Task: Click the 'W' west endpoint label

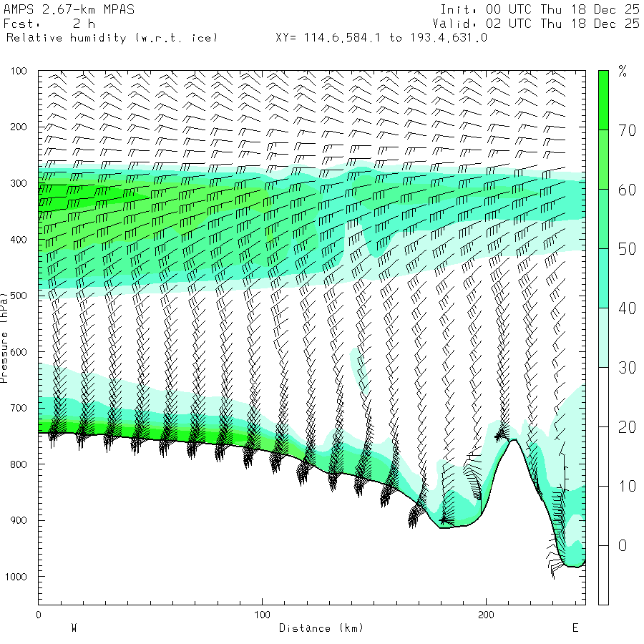Action: point(74,628)
